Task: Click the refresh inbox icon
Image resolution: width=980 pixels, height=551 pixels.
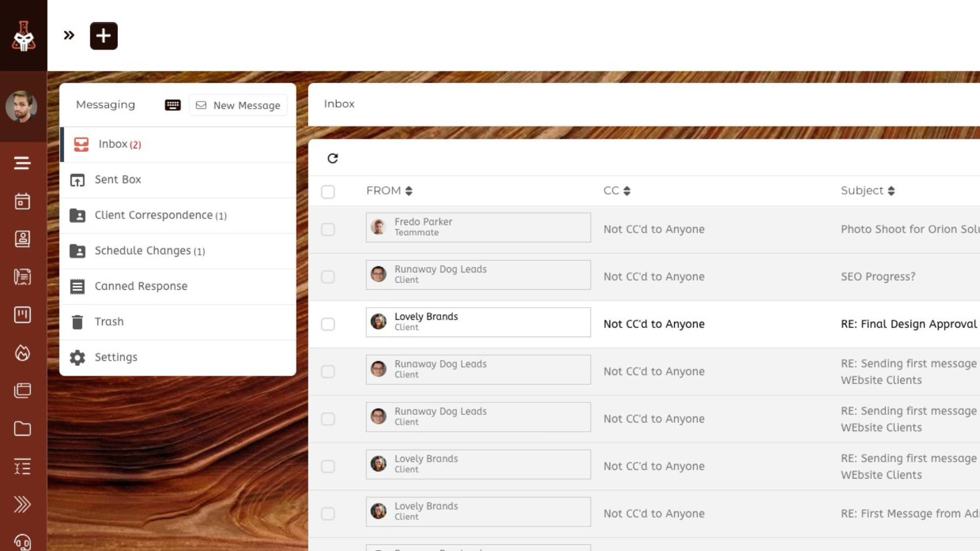Action: [332, 158]
